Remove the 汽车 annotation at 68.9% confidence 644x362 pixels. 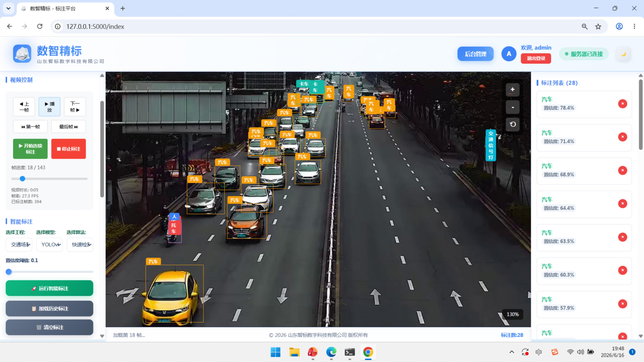coord(623,170)
